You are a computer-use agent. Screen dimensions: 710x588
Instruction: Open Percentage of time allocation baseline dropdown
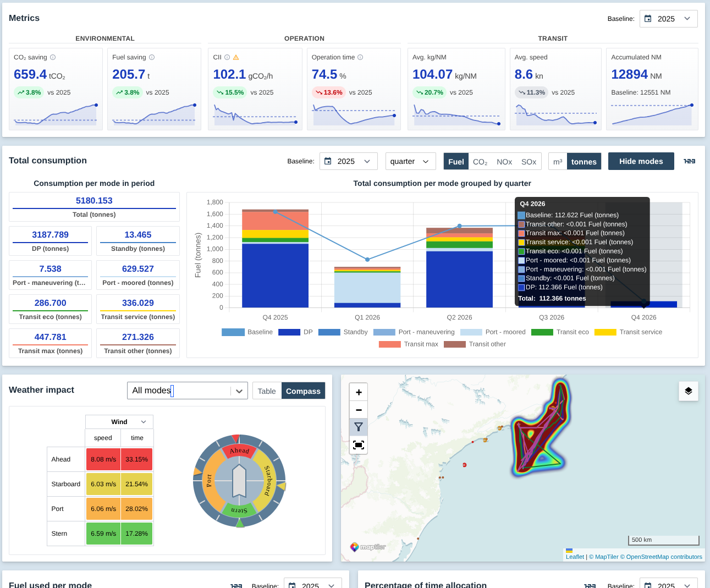(668, 584)
